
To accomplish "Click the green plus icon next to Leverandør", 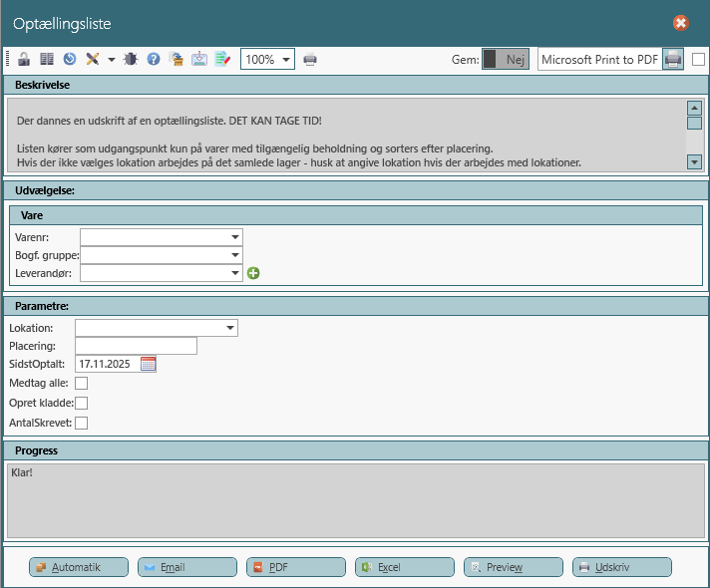I will (x=253, y=273).
